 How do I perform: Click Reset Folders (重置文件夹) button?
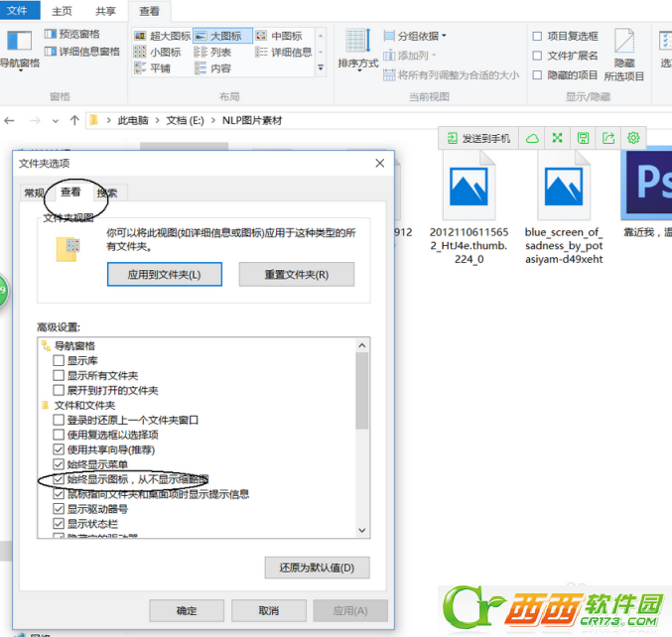tap(297, 274)
